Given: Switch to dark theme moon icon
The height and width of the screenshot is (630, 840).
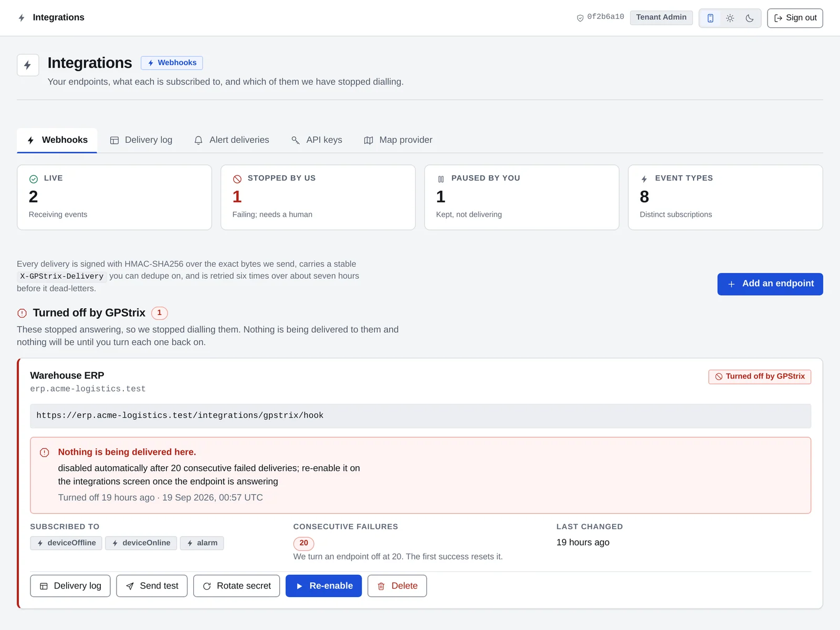Looking at the screenshot, I should [x=750, y=18].
